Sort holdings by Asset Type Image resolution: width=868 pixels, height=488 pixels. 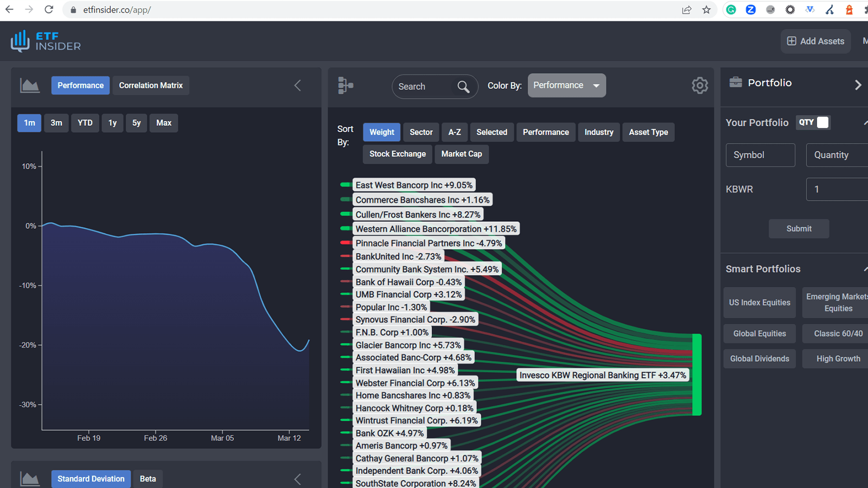[648, 132]
